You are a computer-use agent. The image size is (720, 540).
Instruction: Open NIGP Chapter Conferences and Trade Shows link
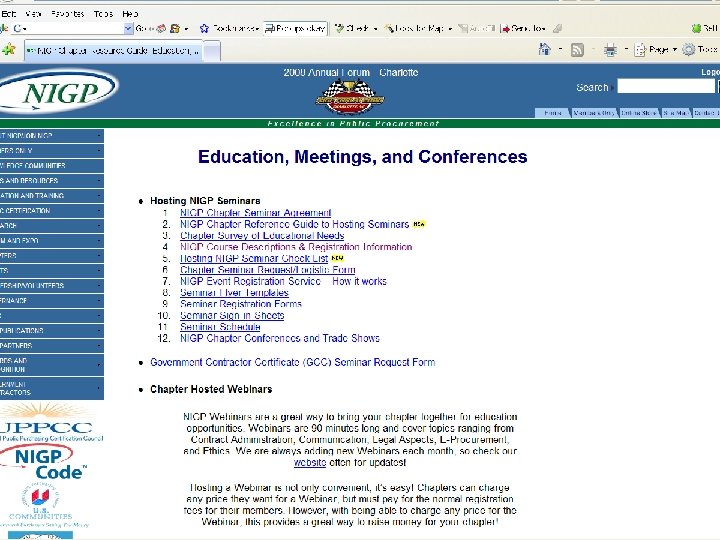pos(280,338)
